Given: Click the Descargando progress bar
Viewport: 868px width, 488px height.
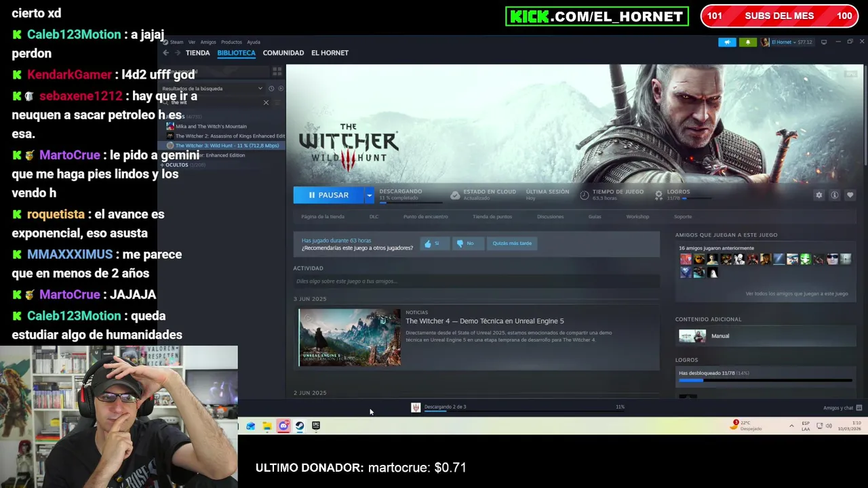Looking at the screenshot, I should coord(410,203).
